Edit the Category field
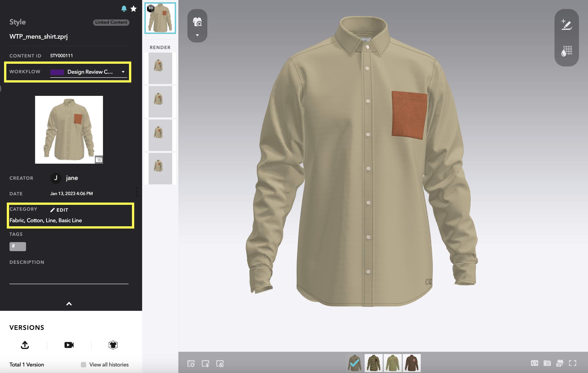The width and height of the screenshot is (588, 373). [x=59, y=210]
